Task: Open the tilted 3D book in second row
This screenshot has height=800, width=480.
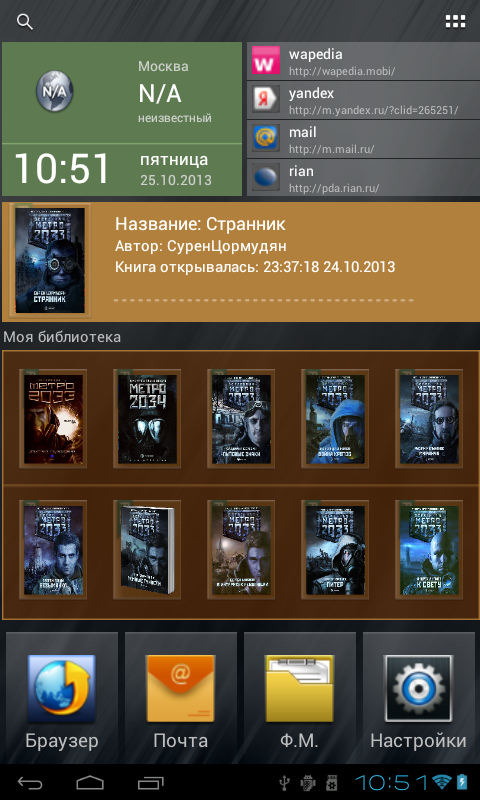Action: (147, 551)
